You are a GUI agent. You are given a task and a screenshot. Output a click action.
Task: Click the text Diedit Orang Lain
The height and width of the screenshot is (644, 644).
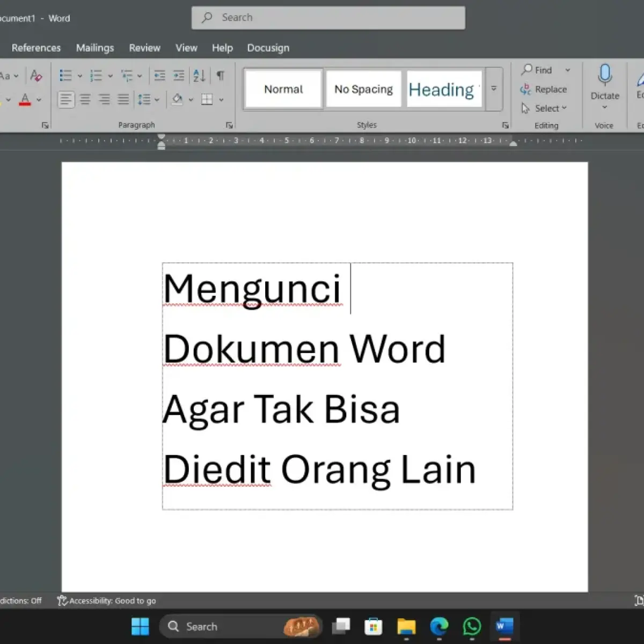coord(319,470)
